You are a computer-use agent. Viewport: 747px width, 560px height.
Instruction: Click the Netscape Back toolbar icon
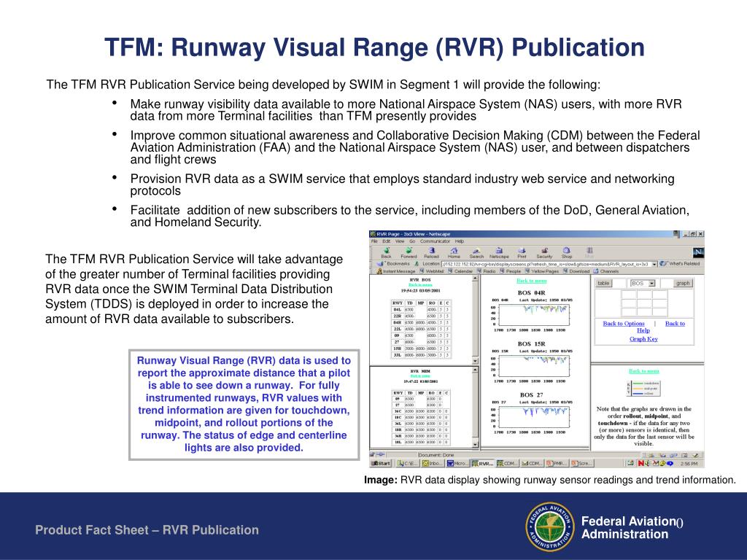[x=387, y=252]
